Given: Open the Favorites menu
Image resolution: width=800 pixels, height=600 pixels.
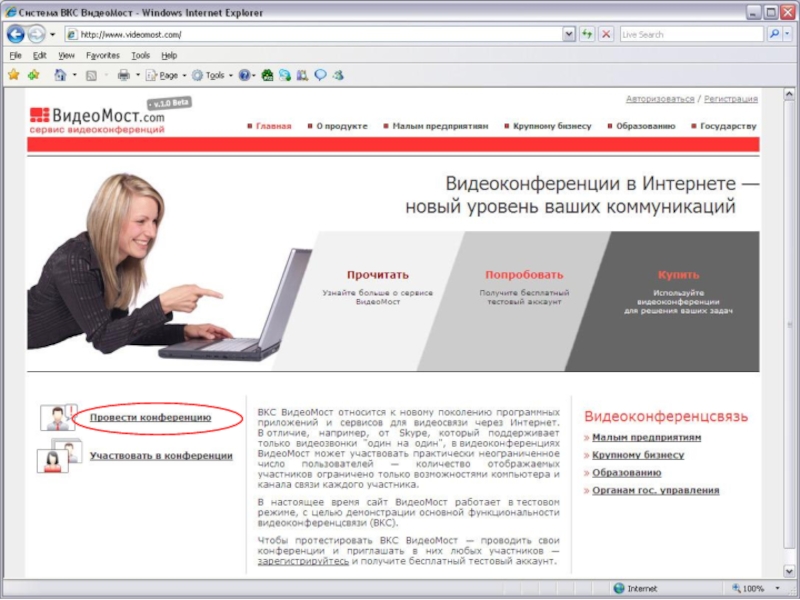Looking at the screenshot, I should point(102,56).
